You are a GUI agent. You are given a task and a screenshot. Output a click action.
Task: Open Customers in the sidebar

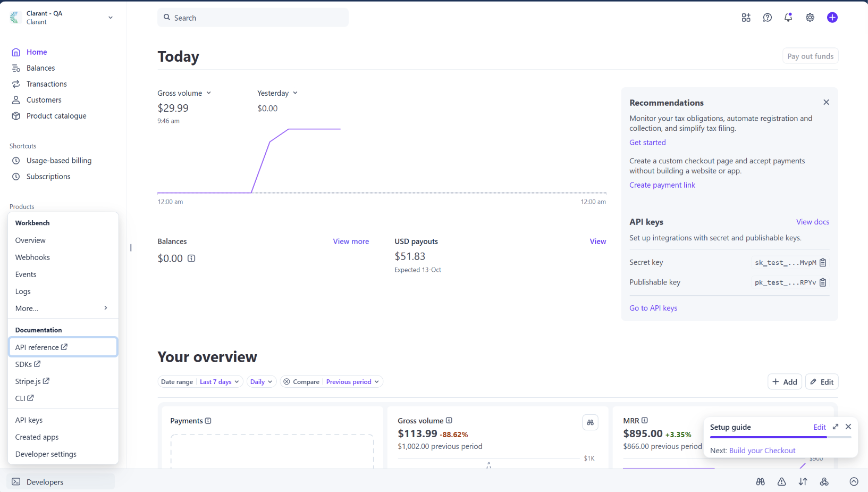pos(44,100)
